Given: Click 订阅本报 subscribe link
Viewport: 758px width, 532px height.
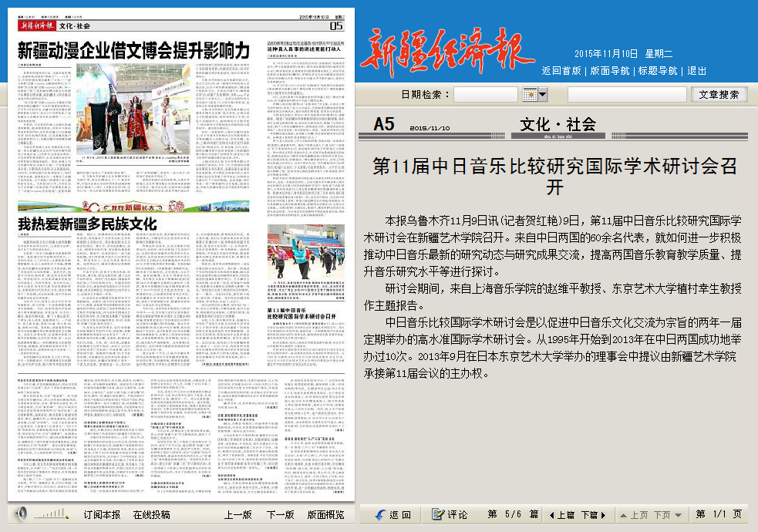Looking at the screenshot, I should click(x=102, y=514).
